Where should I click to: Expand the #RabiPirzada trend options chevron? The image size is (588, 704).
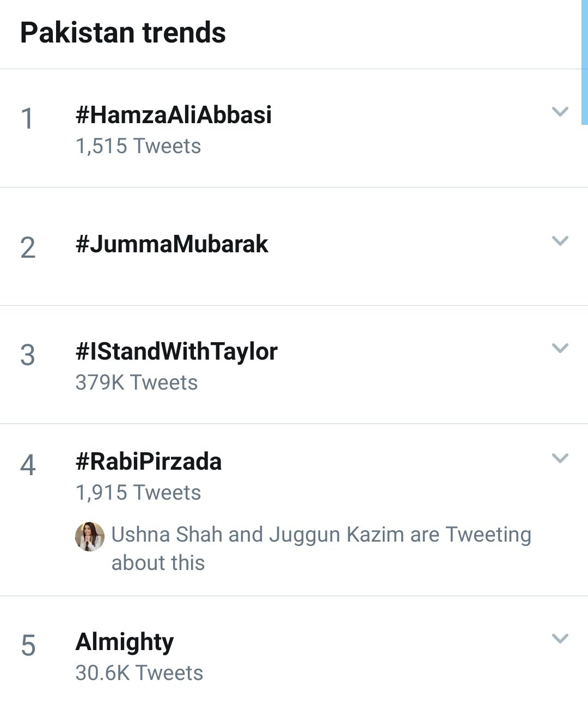click(x=560, y=458)
